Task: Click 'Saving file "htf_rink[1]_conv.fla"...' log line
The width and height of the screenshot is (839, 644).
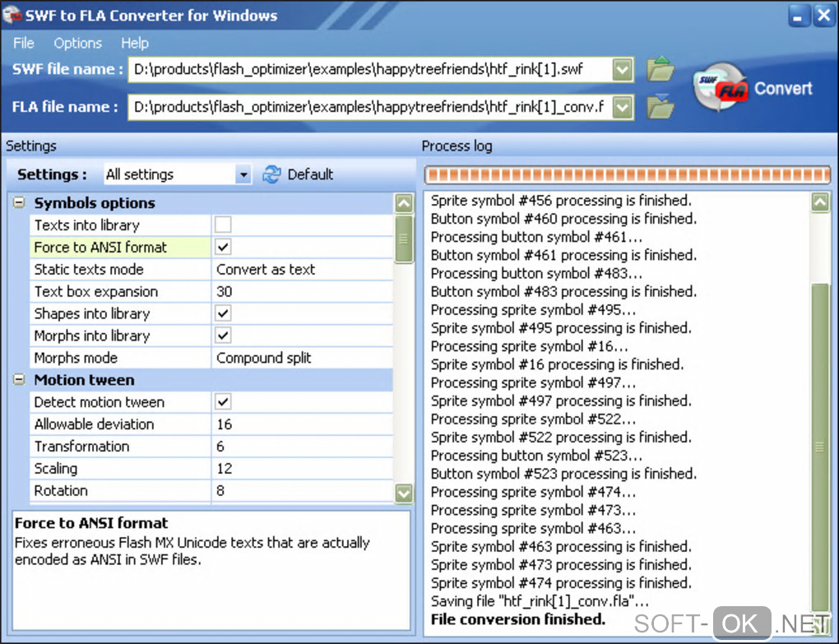Action: [540, 601]
